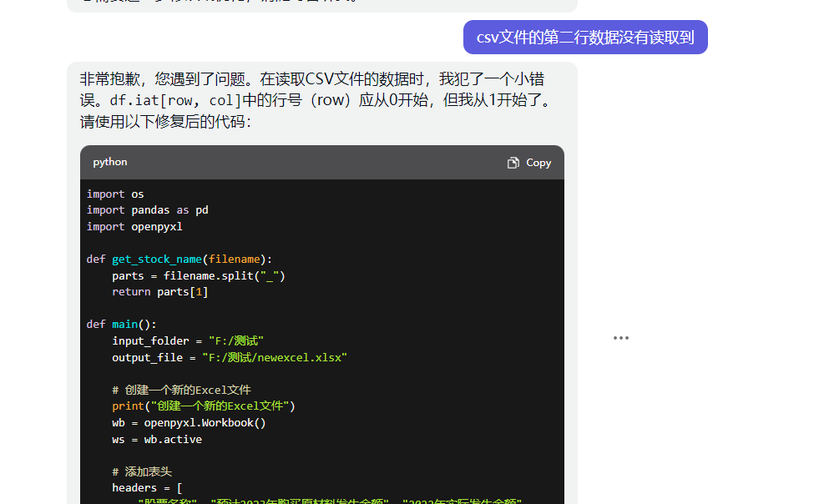Screen dimensions: 814x504
Task: Click the line "import openpyxl"
Action: tap(134, 227)
